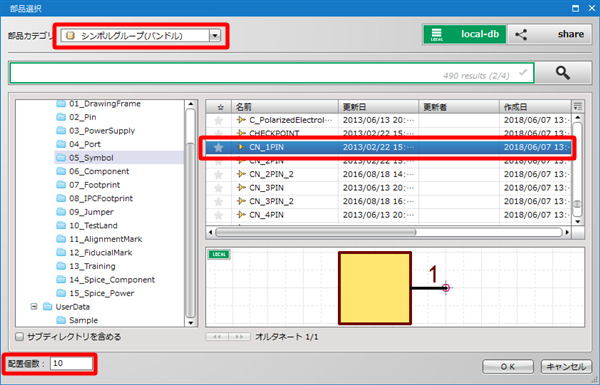Open column settings icon at table corner
600x385 pixels.
point(577,106)
